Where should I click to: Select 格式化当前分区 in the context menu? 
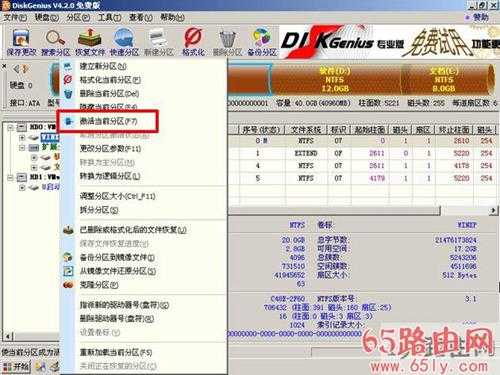110,80
